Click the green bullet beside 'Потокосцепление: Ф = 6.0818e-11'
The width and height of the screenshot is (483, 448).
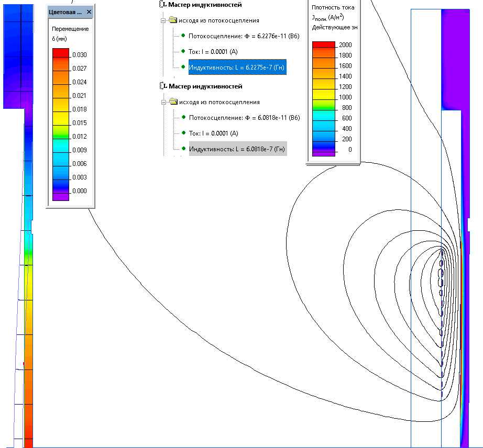pyautogui.click(x=183, y=117)
